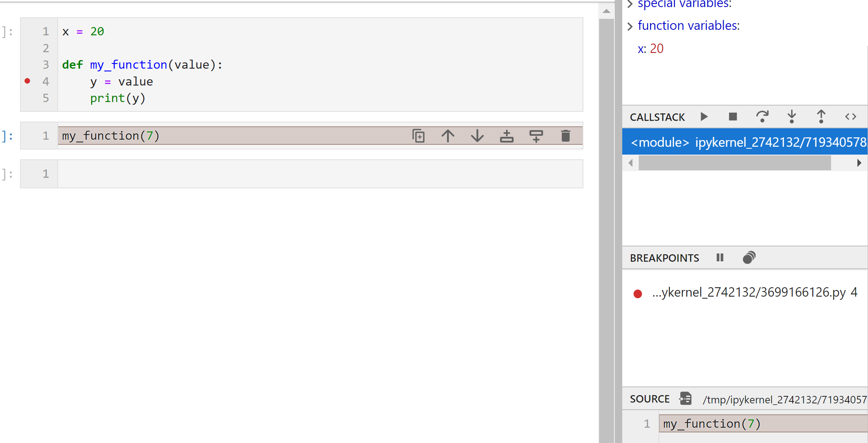Screen dimensions: 868x443
Task: Expand the function variables group
Action: point(630,26)
